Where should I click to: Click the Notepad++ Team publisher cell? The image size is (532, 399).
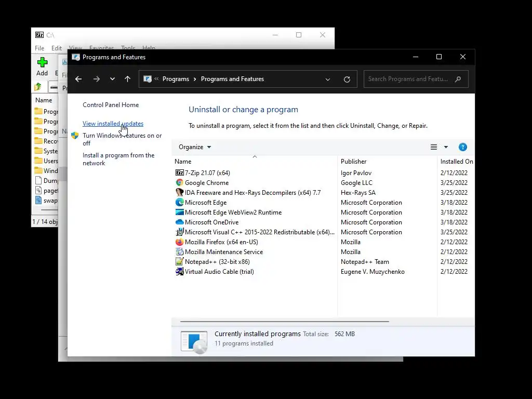click(365, 262)
